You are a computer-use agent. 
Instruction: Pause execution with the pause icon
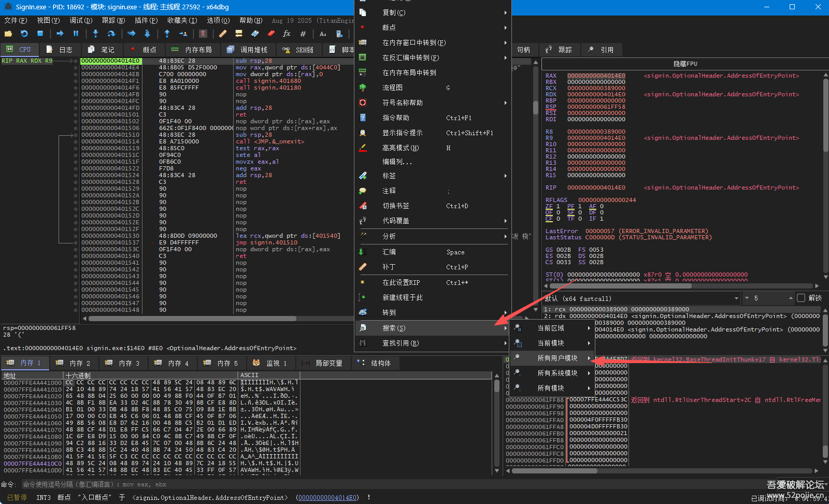click(76, 34)
